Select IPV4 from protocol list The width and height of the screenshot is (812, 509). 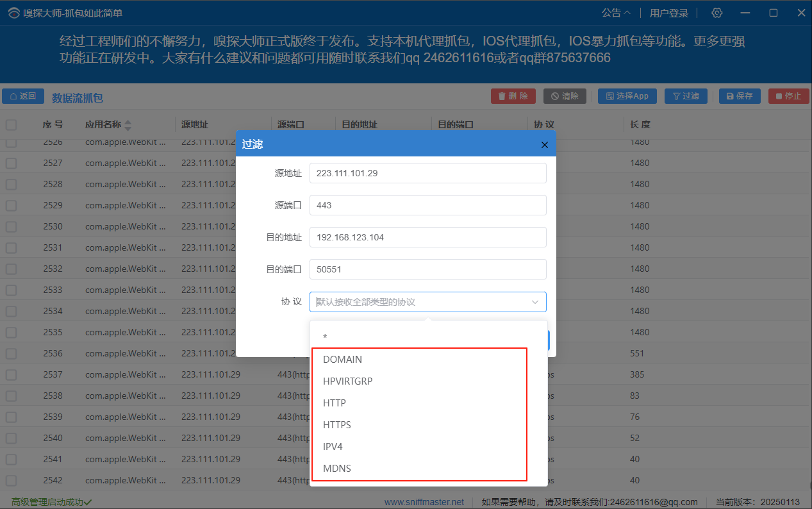point(429,447)
